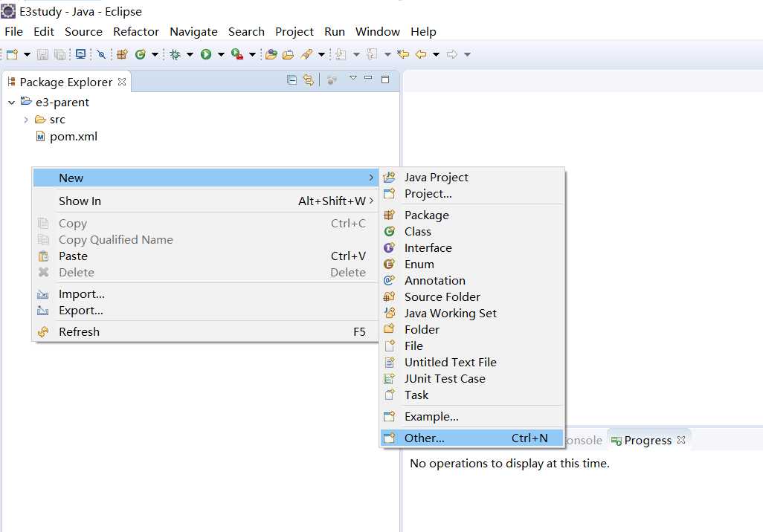Toggle Skip All Breakpoints icon
Viewport: 763px width, 532px height.
[101, 54]
